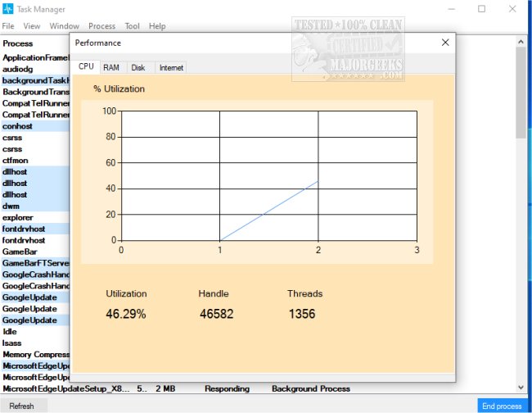Select the GameBarFTServer process row
This screenshot has width=532, height=413.
pyautogui.click(x=35, y=263)
